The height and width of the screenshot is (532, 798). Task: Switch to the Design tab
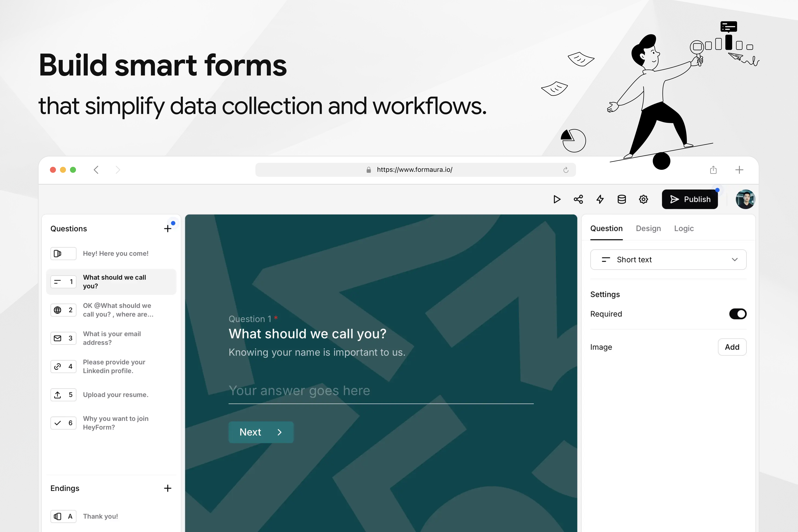[648, 228]
